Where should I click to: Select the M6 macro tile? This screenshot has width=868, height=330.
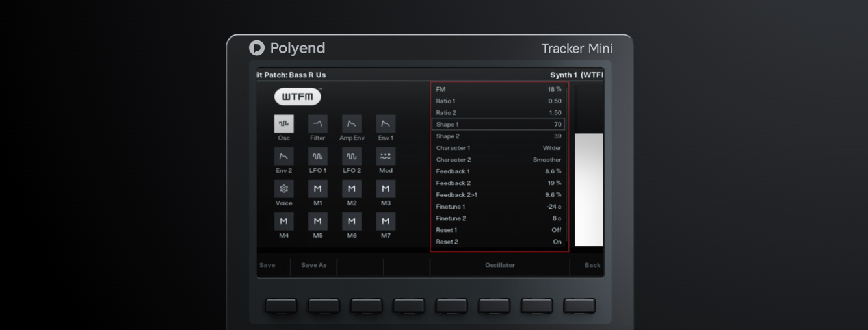(352, 221)
